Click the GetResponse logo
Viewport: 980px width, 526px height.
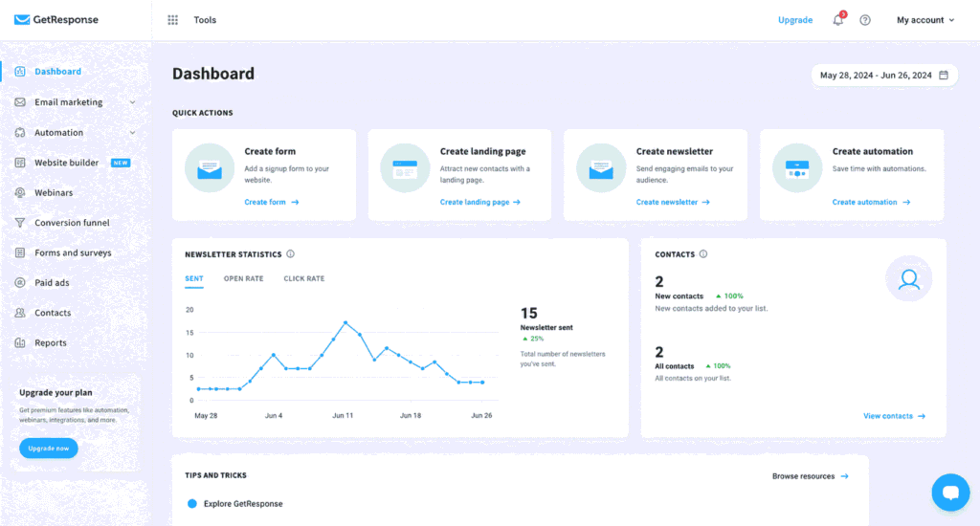point(56,19)
